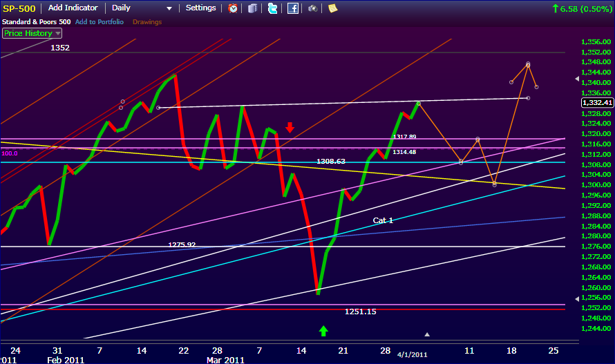Screen dimensions: 615x364
Task: Open the Daily timeframe dropdown
Action: click(x=142, y=8)
